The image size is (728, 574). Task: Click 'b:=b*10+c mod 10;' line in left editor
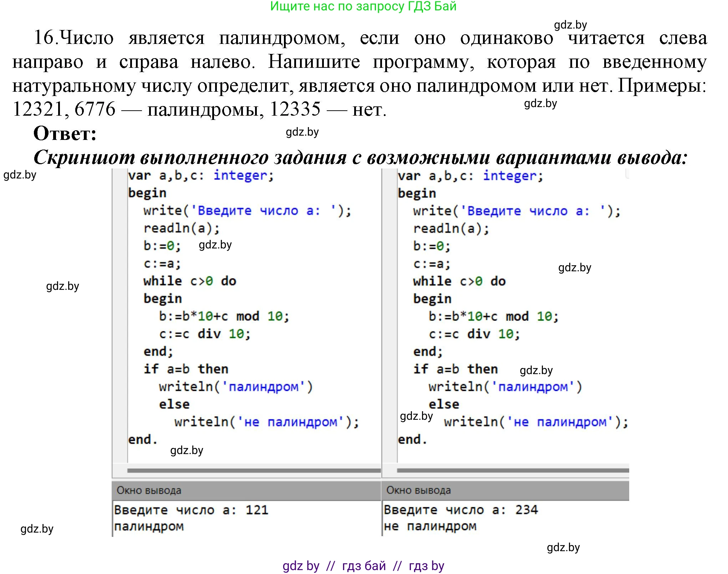(x=224, y=316)
